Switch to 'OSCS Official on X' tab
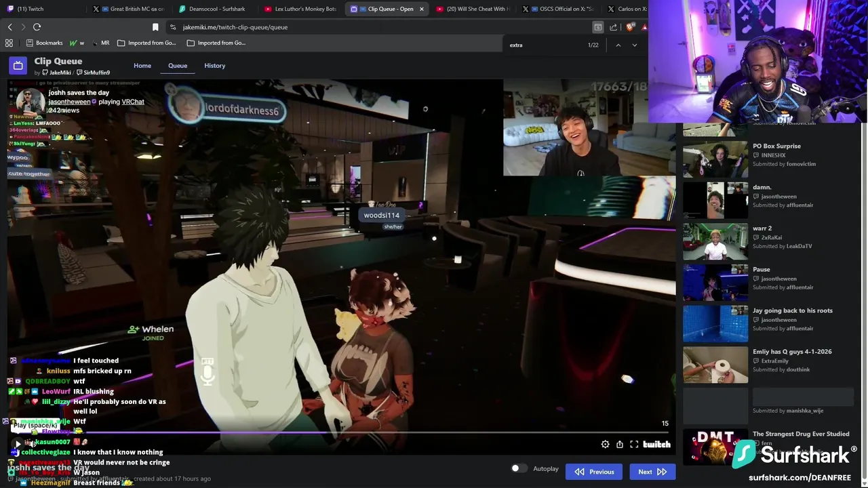Viewport: 868px width, 488px height. [x=557, y=9]
